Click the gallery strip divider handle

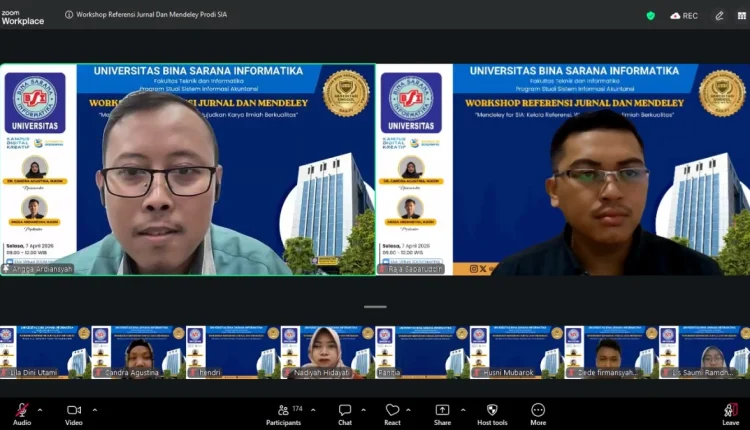[x=375, y=307]
